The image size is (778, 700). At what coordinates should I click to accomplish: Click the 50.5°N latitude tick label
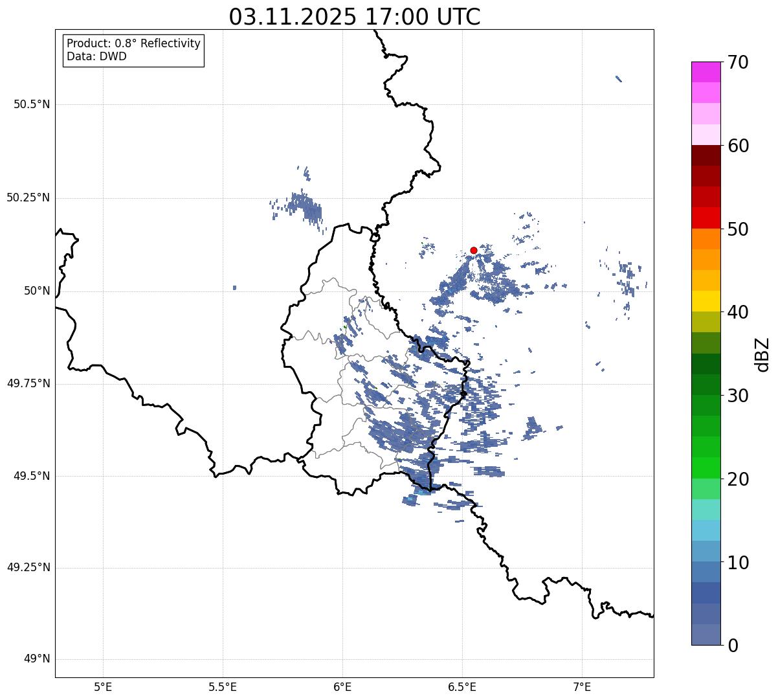(32, 104)
